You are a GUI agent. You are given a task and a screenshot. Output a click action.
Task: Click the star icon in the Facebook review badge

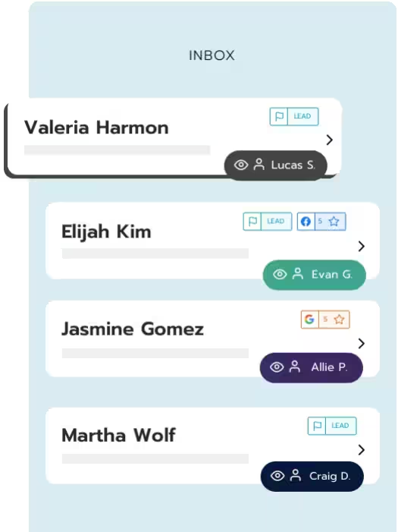pyautogui.click(x=334, y=222)
